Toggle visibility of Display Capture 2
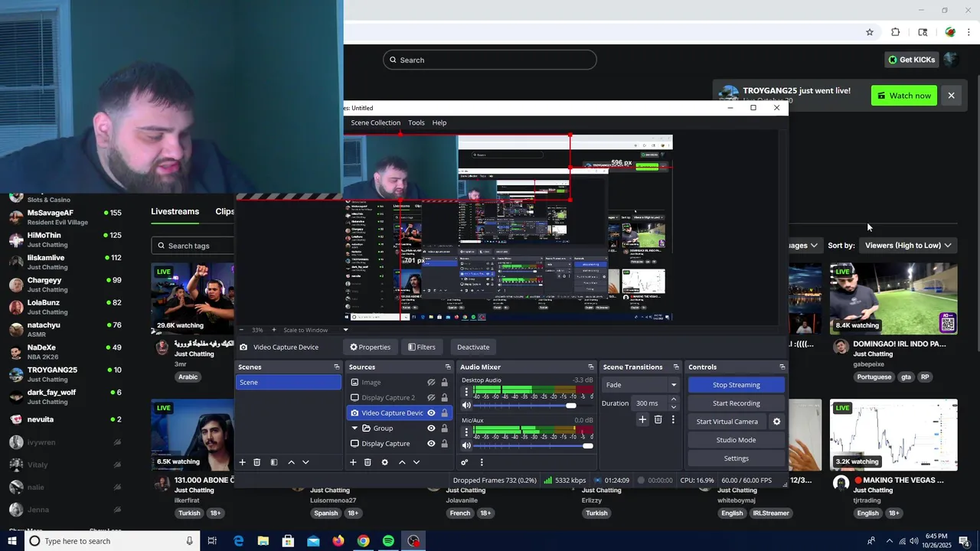Viewport: 980px width, 551px height. tap(431, 398)
